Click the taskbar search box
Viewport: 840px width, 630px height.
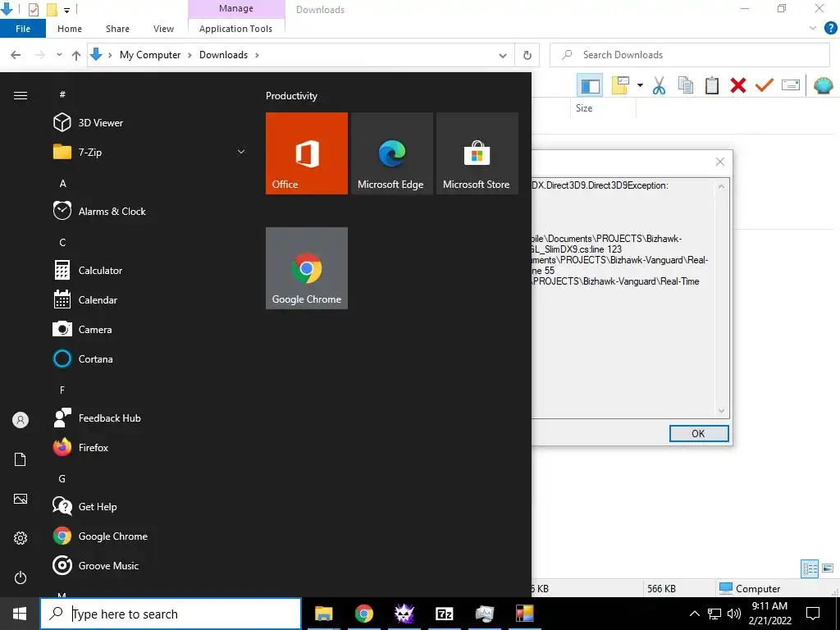pos(171,614)
